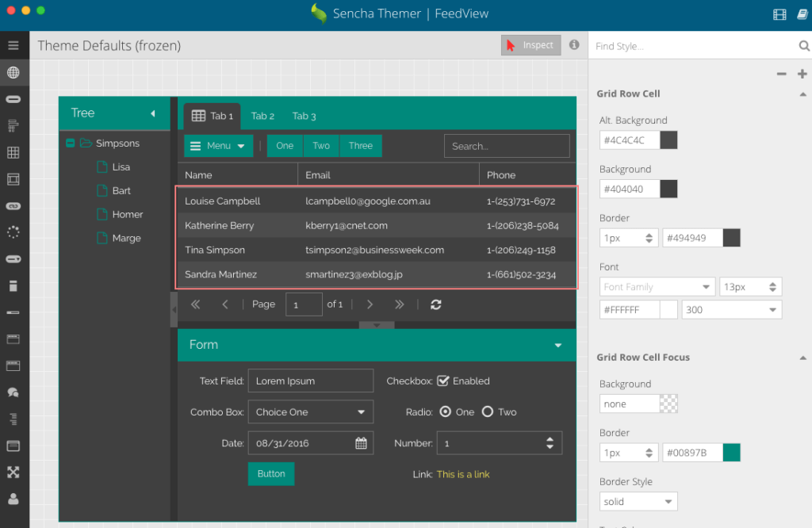The image size is (812, 528).
Task: Go to first page double-arrow icon
Action: point(195,304)
